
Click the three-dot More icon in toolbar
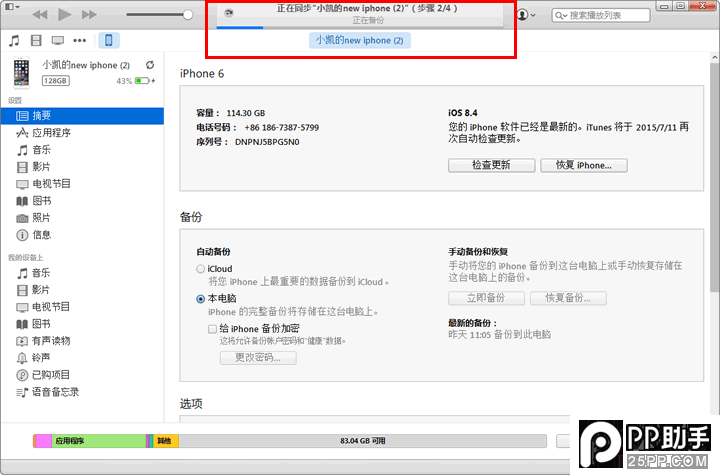pyautogui.click(x=80, y=41)
